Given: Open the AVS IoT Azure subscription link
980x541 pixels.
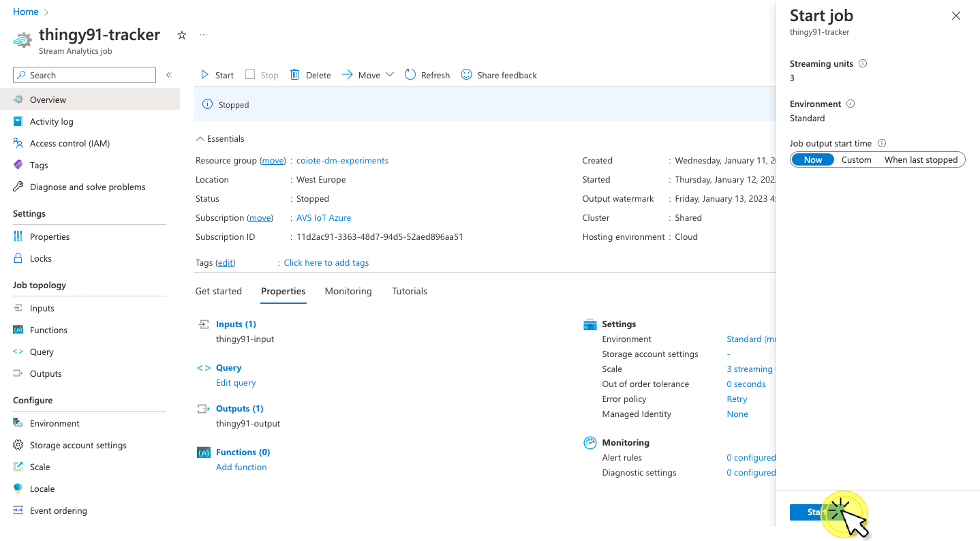Looking at the screenshot, I should [324, 218].
